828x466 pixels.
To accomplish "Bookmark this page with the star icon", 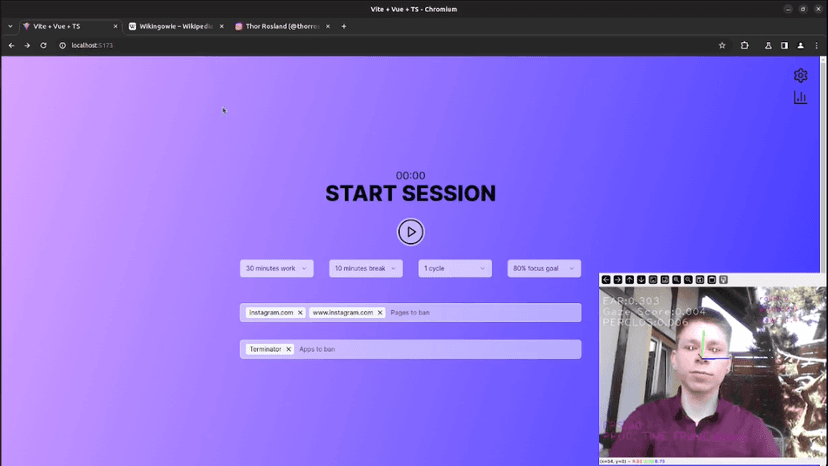I will tap(722, 45).
